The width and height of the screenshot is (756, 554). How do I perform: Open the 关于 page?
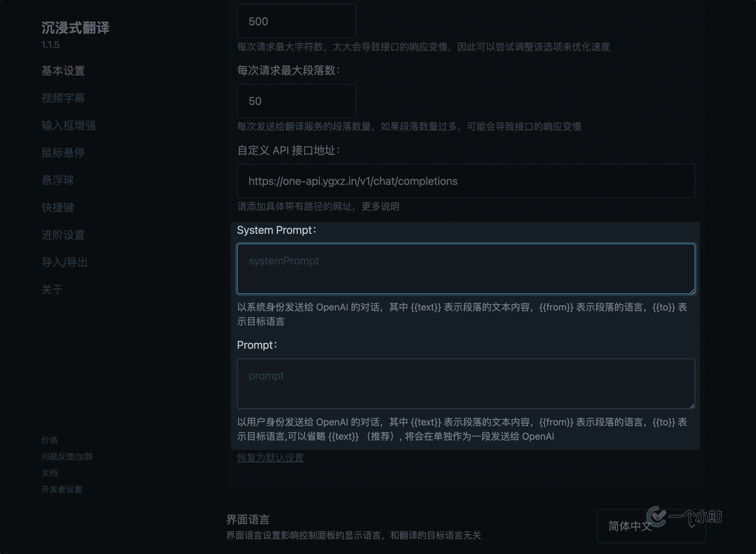click(52, 289)
